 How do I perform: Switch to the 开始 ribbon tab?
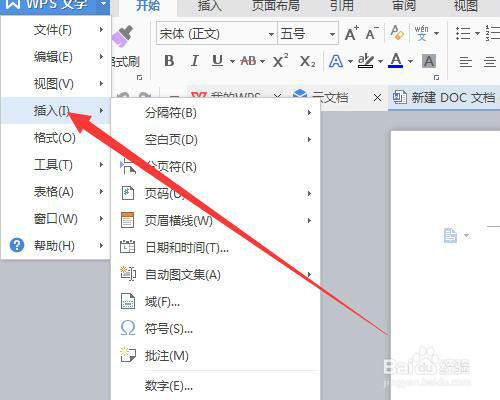pyautogui.click(x=148, y=5)
